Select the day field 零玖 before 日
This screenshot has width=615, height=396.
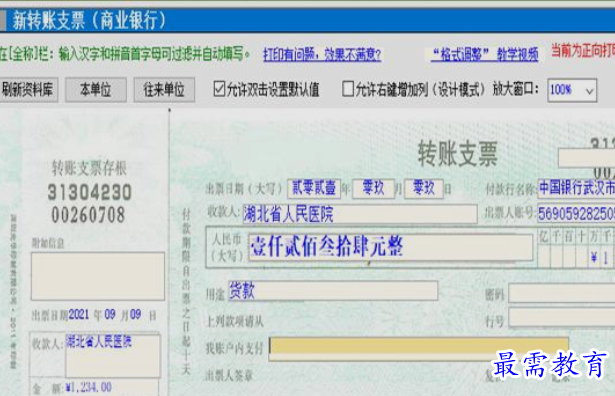[x=424, y=188]
